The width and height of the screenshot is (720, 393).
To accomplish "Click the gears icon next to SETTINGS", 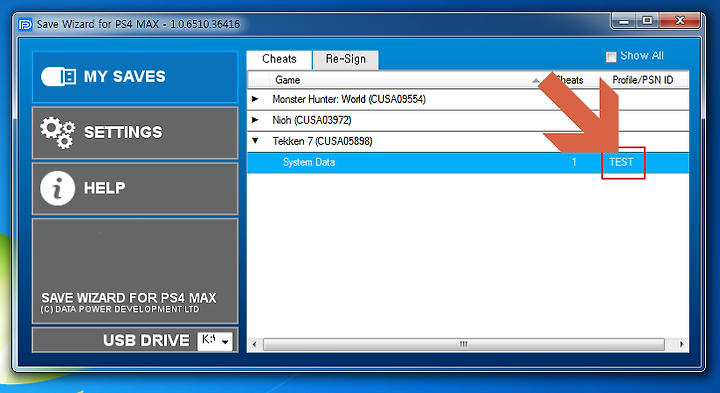I will [x=57, y=133].
